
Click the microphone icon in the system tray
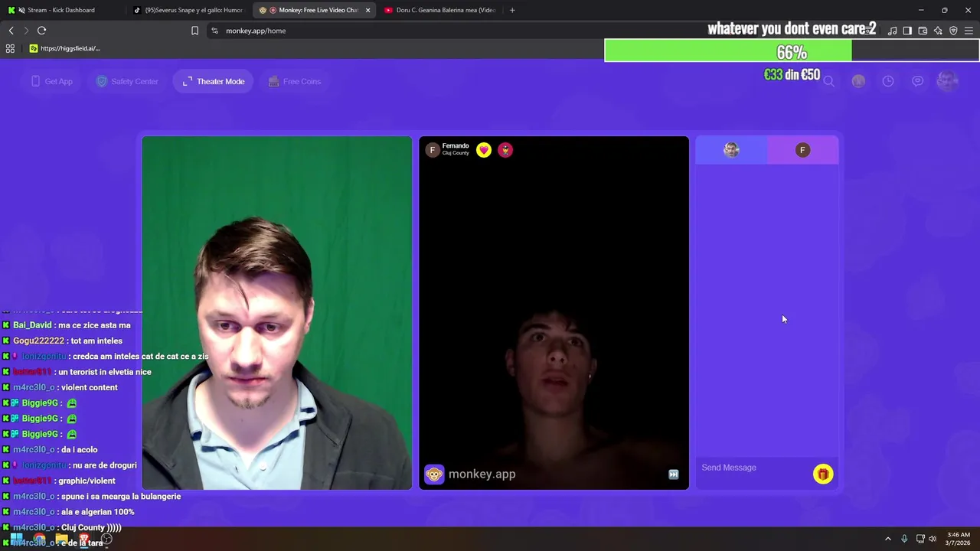[x=904, y=539]
